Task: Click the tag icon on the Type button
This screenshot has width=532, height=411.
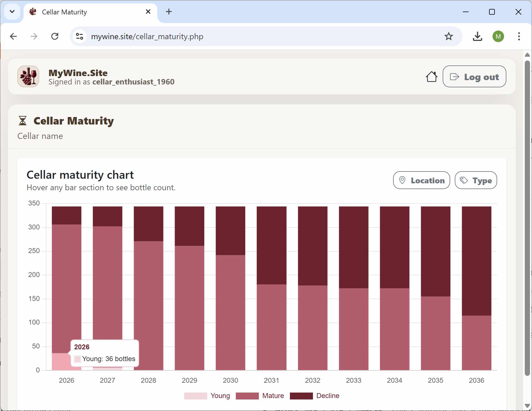Action: point(464,180)
